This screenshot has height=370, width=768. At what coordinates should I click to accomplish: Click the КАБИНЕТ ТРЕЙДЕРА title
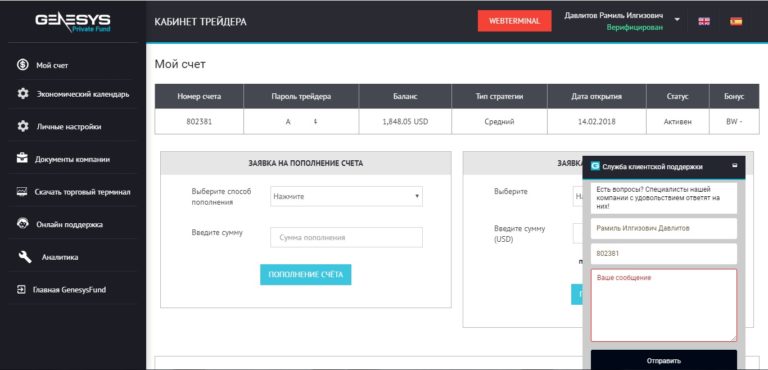pos(200,22)
